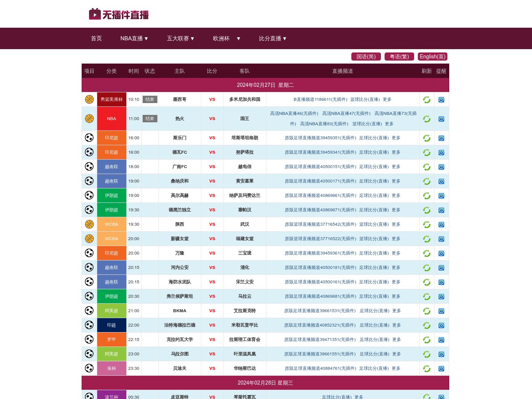Refresh the 万隆 vs 三宝垅 row

click(x=427, y=253)
